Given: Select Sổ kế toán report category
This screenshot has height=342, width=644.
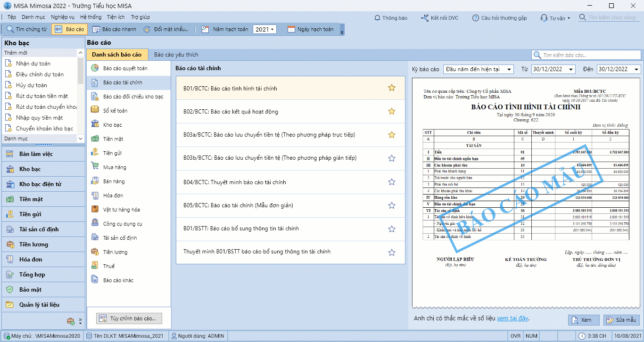Looking at the screenshot, I should coord(115,111).
